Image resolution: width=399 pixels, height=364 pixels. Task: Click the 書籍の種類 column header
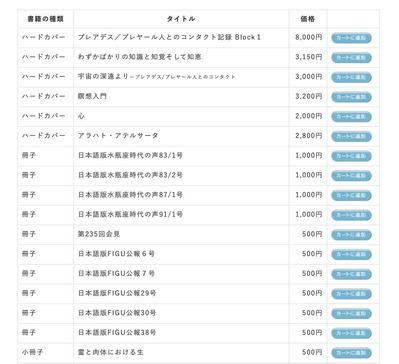point(45,19)
